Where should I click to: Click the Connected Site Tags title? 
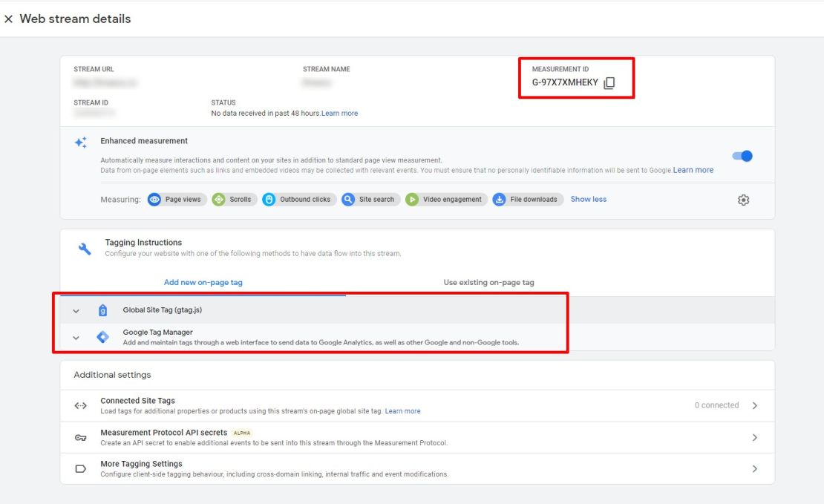137,401
